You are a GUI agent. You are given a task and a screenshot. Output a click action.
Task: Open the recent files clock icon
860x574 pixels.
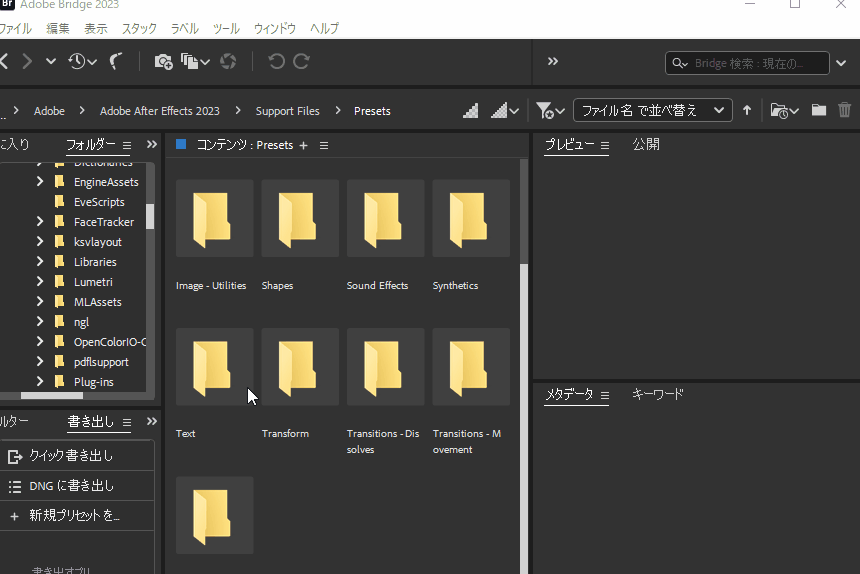pos(77,61)
